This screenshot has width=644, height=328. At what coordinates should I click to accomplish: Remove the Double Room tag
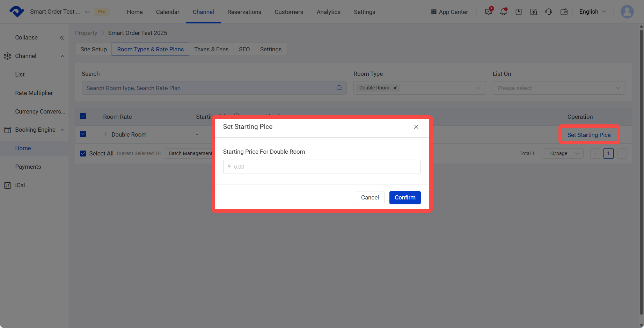click(395, 88)
